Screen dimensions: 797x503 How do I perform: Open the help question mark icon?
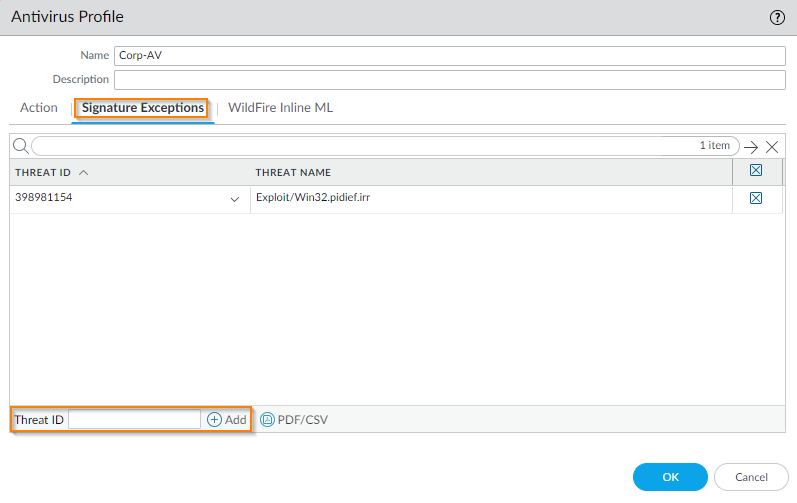pyautogui.click(x=776, y=17)
